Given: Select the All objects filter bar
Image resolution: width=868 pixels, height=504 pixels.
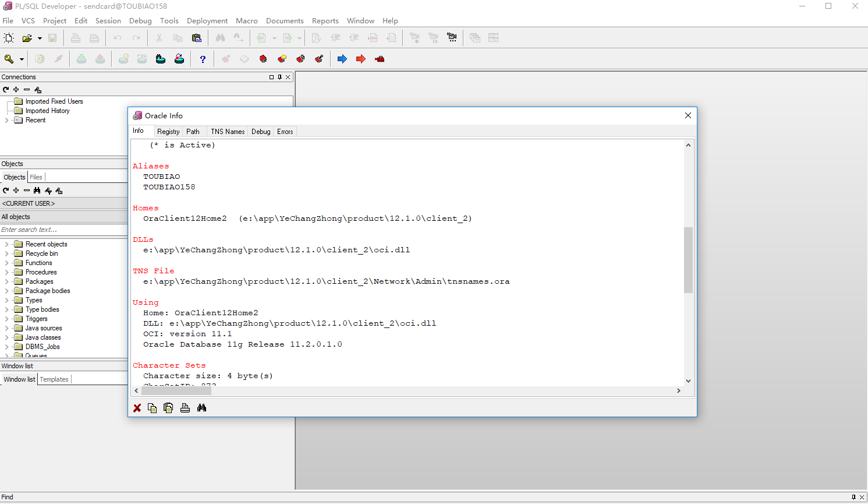Looking at the screenshot, I should point(64,217).
